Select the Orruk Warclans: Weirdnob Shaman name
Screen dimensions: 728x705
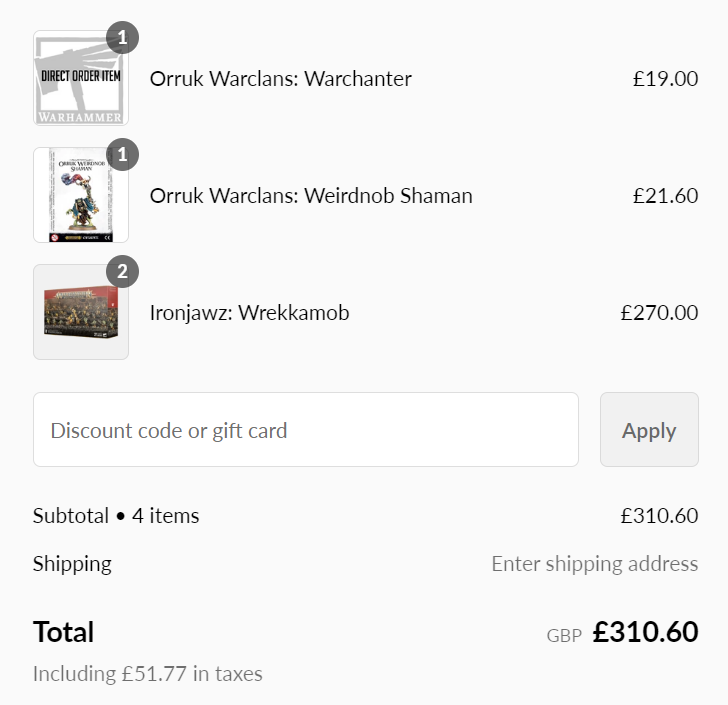click(310, 196)
